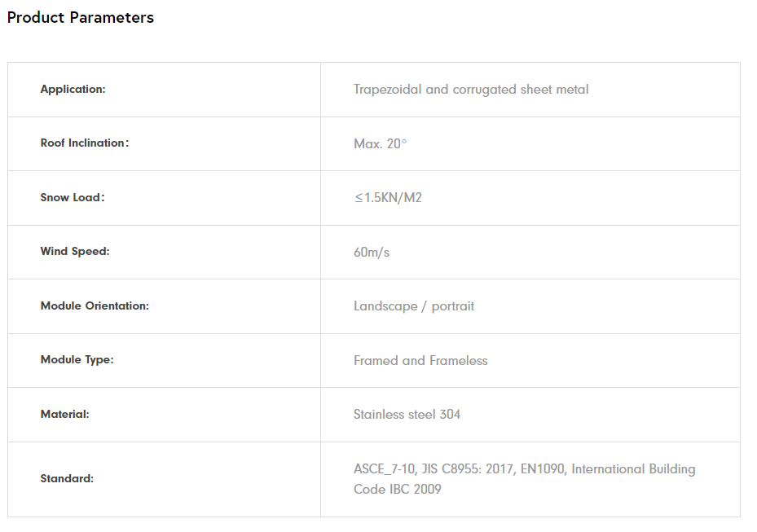Click the Module Orientation label
The width and height of the screenshot is (757, 532).
point(95,306)
